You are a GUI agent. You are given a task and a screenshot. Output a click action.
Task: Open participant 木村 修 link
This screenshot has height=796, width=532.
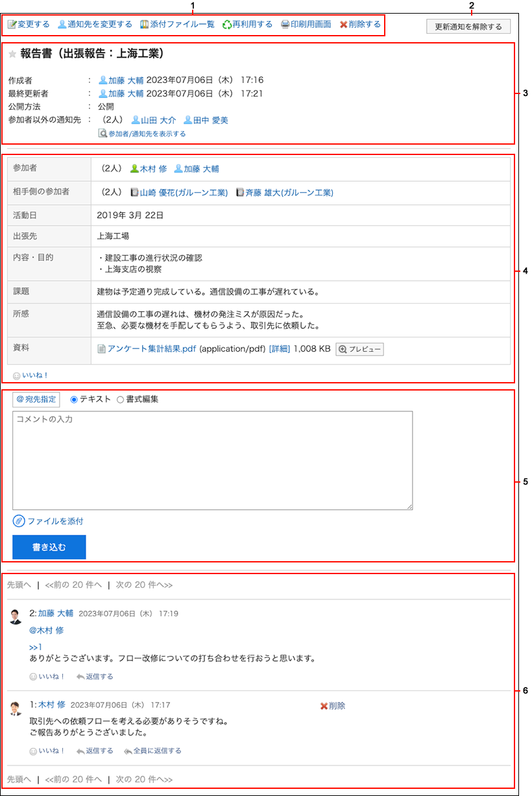pyautogui.click(x=149, y=169)
